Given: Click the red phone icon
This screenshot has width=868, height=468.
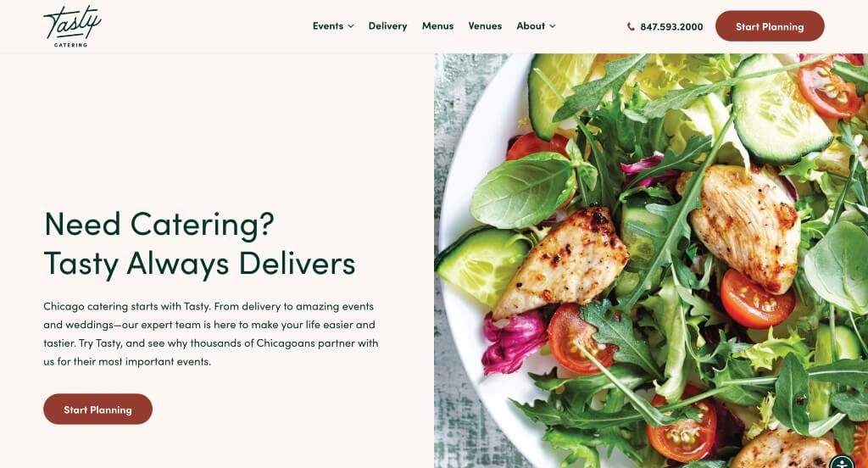Looking at the screenshot, I should click(631, 26).
